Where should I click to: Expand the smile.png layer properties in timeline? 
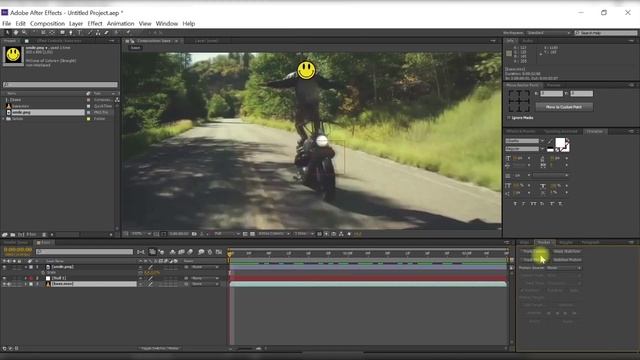point(26,267)
